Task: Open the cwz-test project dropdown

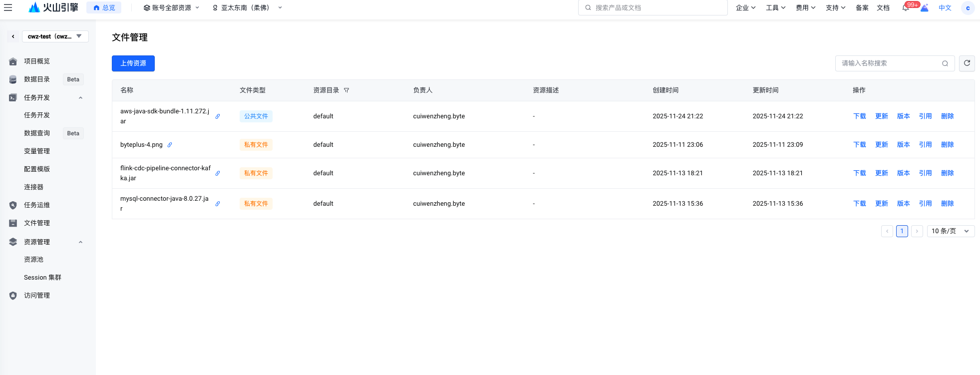Action: [x=55, y=36]
